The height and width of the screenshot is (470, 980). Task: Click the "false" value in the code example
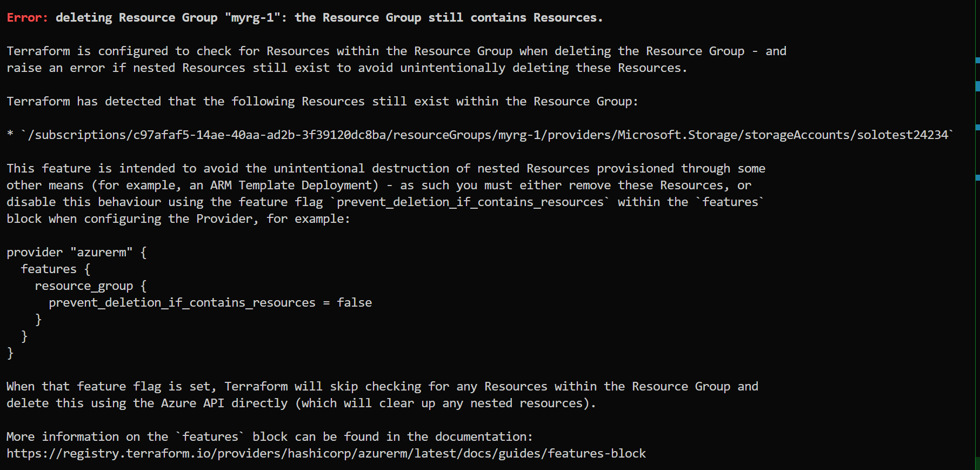[x=355, y=302]
